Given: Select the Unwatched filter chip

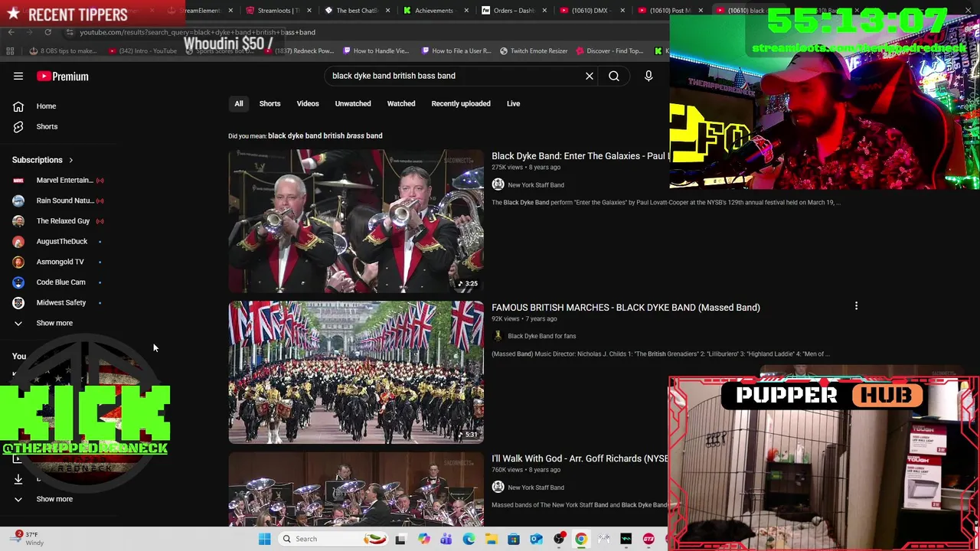Looking at the screenshot, I should coord(353,103).
